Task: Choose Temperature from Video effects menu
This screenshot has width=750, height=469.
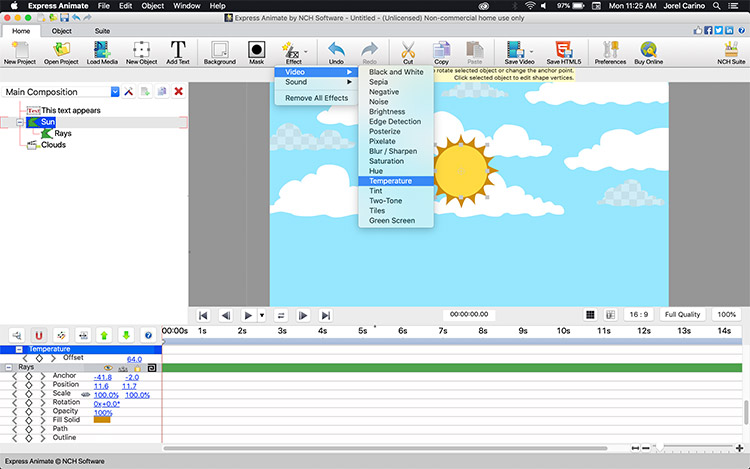Action: (x=396, y=181)
